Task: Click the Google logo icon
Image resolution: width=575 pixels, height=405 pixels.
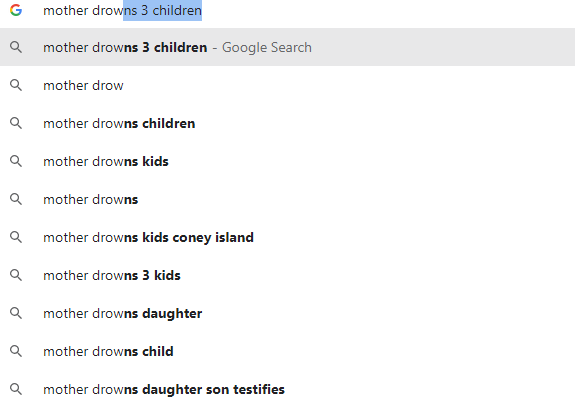Action: click(x=16, y=10)
